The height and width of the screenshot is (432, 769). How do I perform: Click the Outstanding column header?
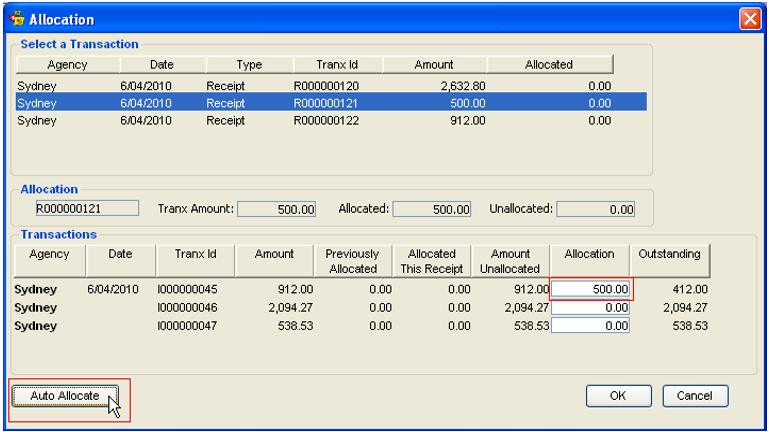point(669,261)
